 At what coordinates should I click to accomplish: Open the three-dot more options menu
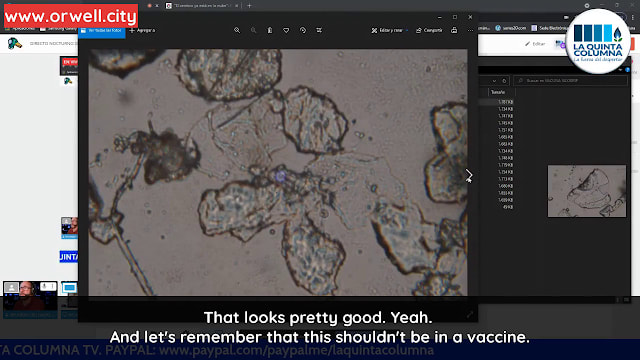[x=470, y=30]
